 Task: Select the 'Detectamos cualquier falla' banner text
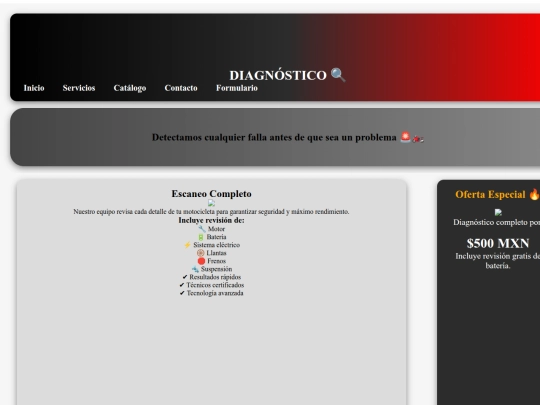(x=274, y=137)
